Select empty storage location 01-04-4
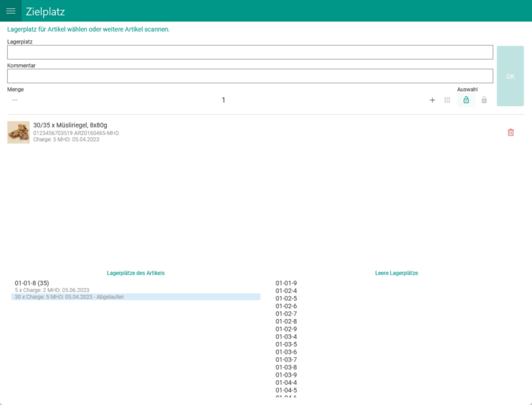532x405 pixels. click(286, 382)
